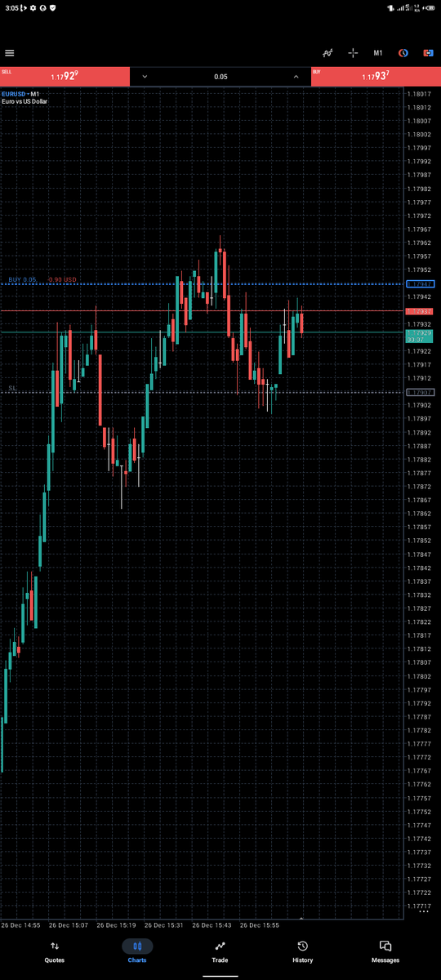Select the SL stop loss line label
This screenshot has height=980, width=441.
pos(12,388)
